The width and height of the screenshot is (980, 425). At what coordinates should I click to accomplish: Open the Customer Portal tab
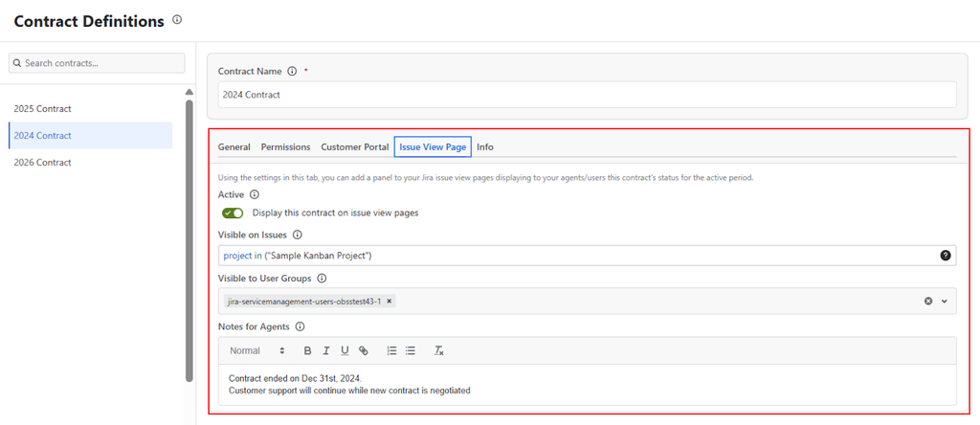point(354,147)
